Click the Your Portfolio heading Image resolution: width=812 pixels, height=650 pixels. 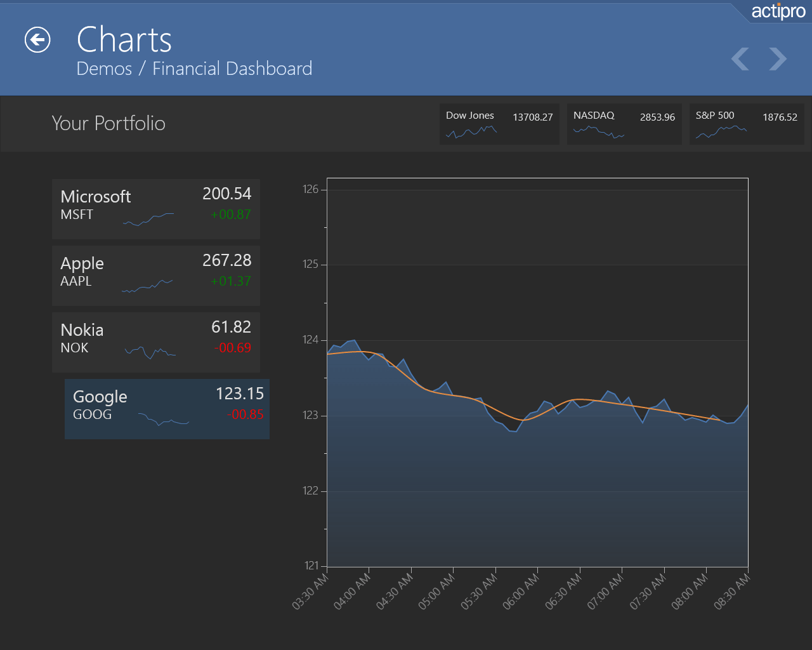108,123
